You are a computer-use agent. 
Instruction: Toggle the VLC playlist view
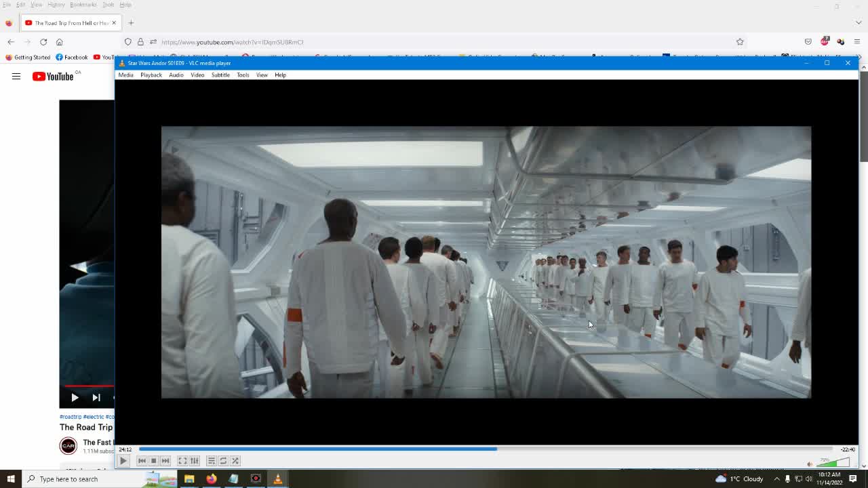coord(211,461)
